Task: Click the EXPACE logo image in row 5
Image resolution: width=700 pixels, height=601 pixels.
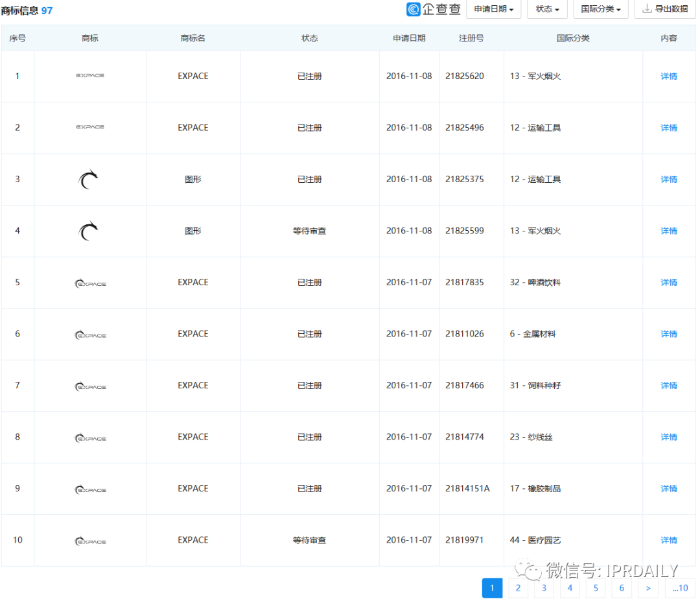Action: tap(90, 283)
